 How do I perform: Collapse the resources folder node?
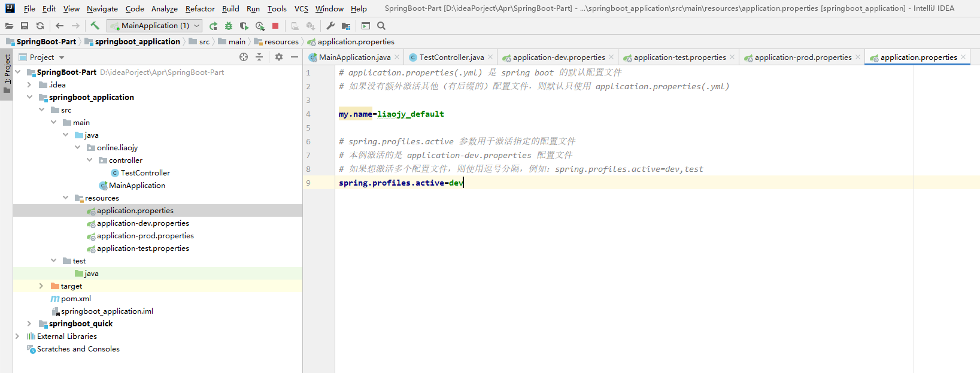pyautogui.click(x=65, y=198)
